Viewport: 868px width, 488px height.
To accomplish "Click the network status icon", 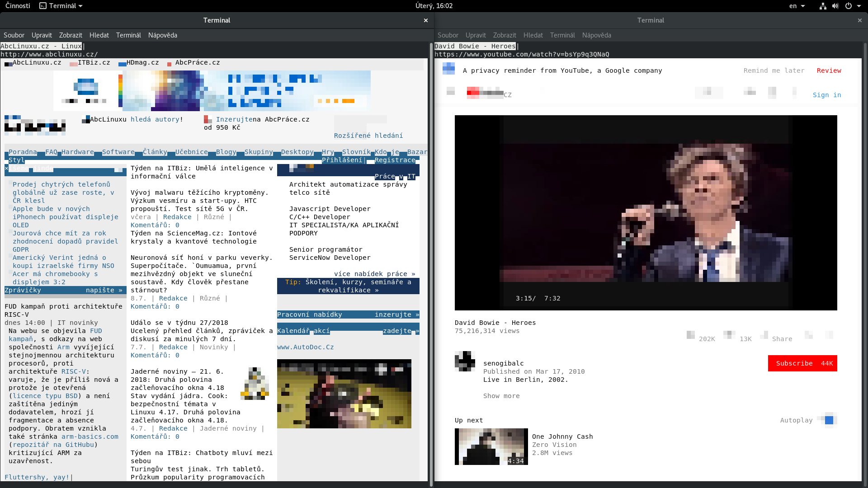I will pyautogui.click(x=823, y=6).
